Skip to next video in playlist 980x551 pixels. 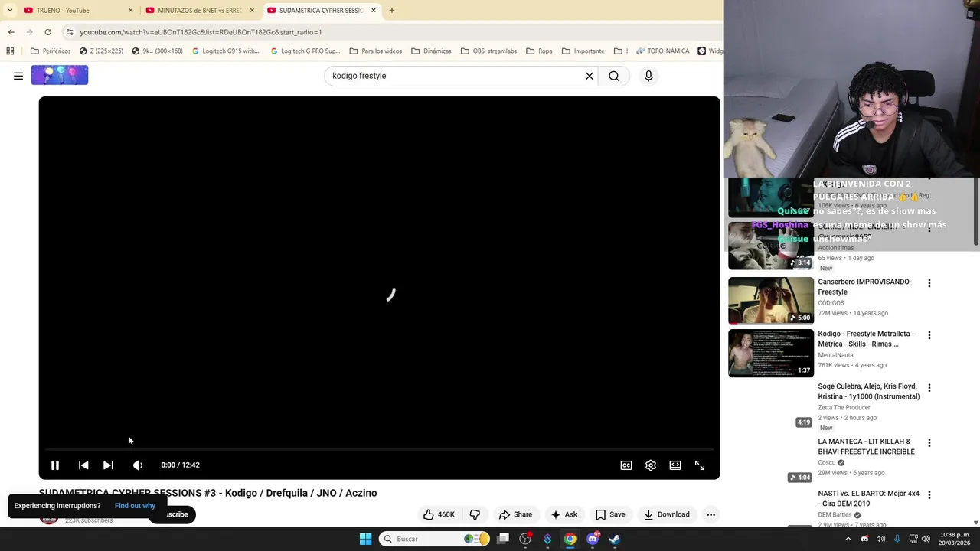[x=108, y=465]
